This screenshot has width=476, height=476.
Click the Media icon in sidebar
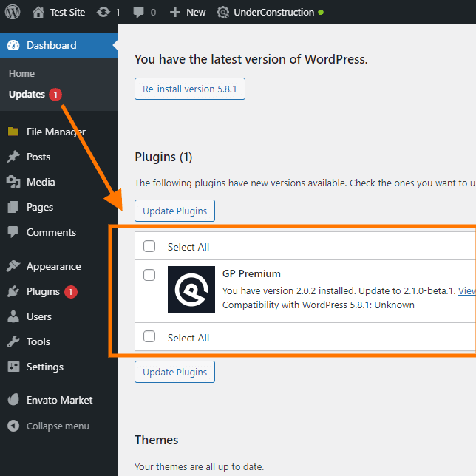pyautogui.click(x=13, y=182)
